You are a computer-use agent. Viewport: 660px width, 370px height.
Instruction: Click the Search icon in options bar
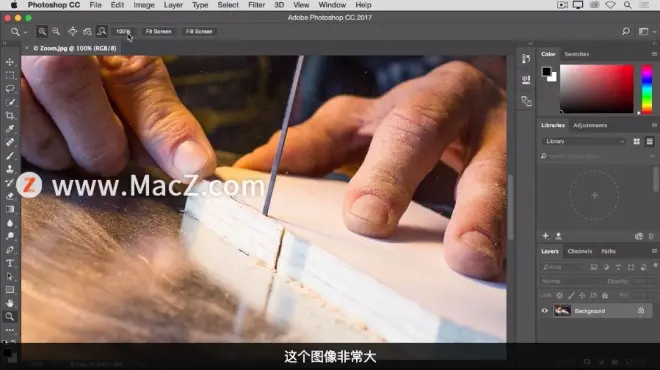626,31
